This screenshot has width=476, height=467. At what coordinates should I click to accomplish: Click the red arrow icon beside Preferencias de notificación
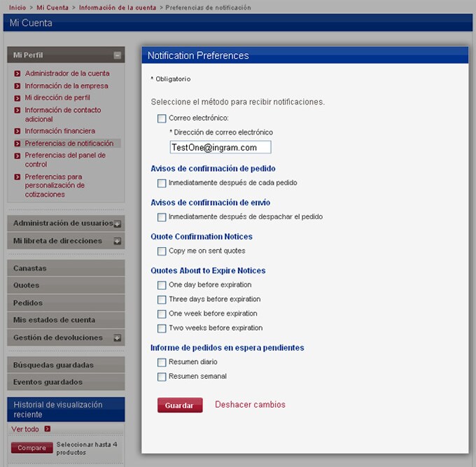[x=17, y=144]
